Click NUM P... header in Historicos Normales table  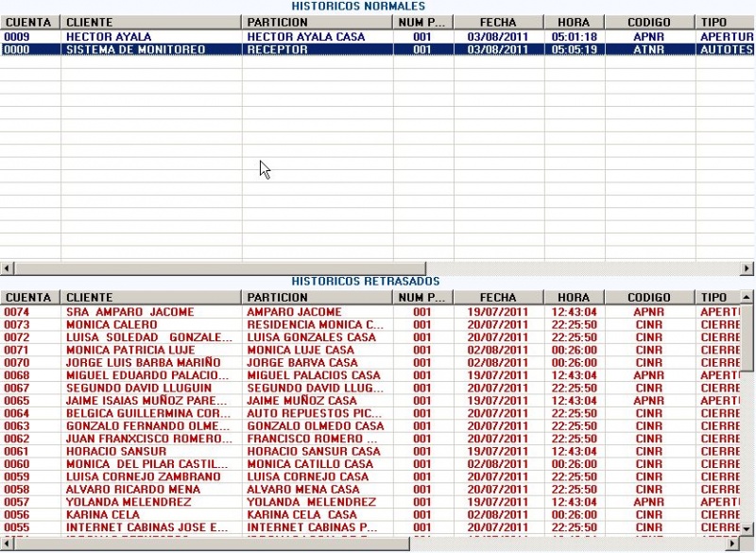[422, 22]
